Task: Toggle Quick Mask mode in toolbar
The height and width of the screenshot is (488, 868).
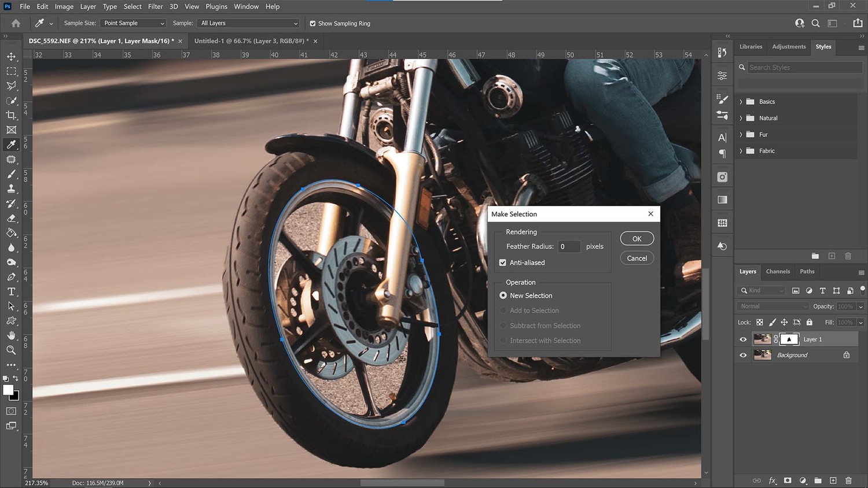Action: click(11, 411)
